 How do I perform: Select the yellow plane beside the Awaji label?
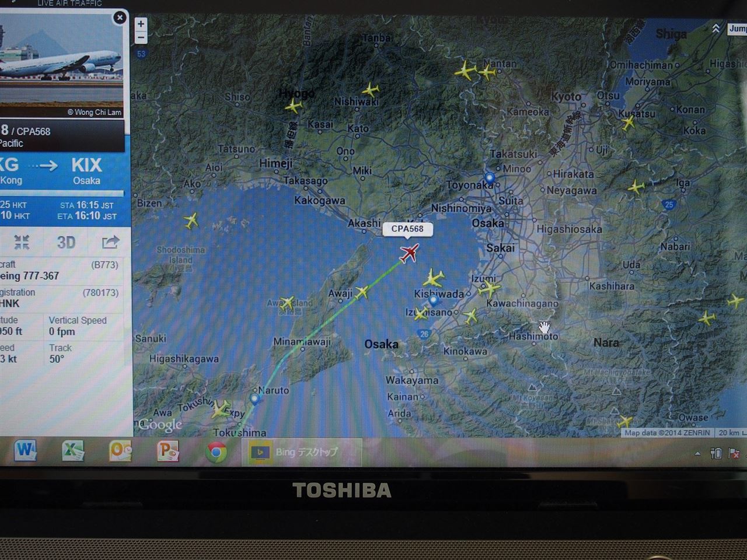362,292
